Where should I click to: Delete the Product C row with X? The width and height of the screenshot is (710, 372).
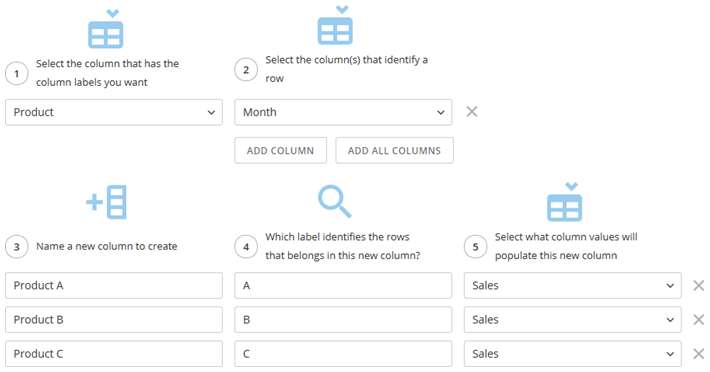click(x=699, y=353)
